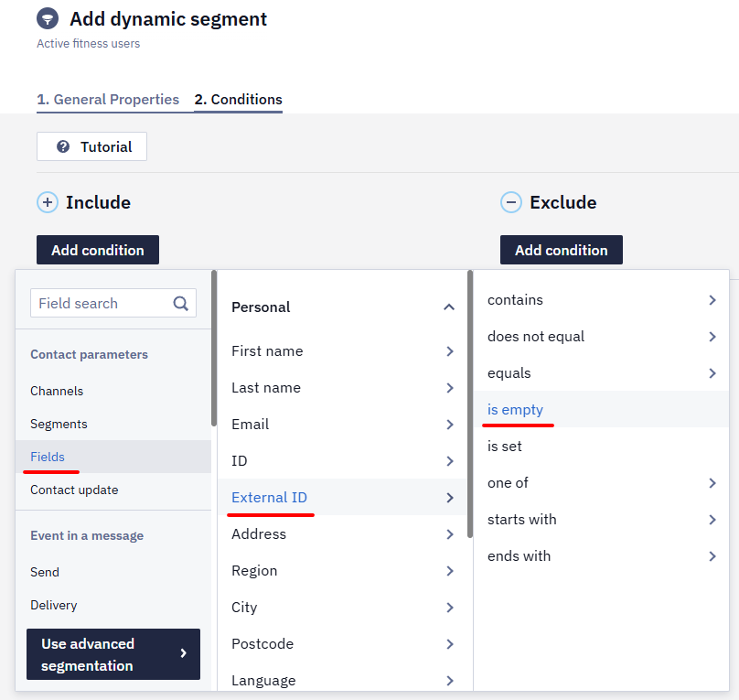Expand the Email field arrow
Viewport: 739px width, 700px height.
[450, 425]
